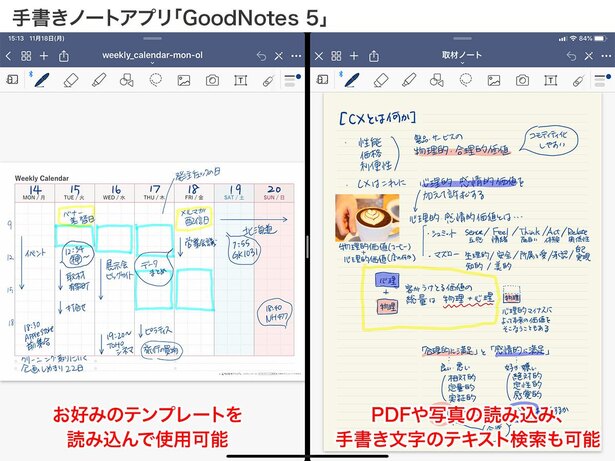This screenshot has width=615, height=461.
Task: Tap the back arrow in left pane
Action: coord(8,56)
